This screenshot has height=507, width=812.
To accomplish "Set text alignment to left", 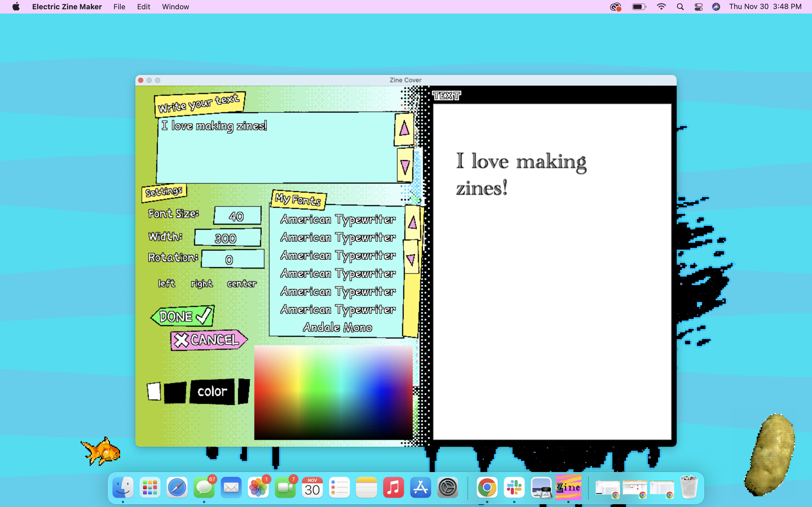I will click(x=166, y=283).
